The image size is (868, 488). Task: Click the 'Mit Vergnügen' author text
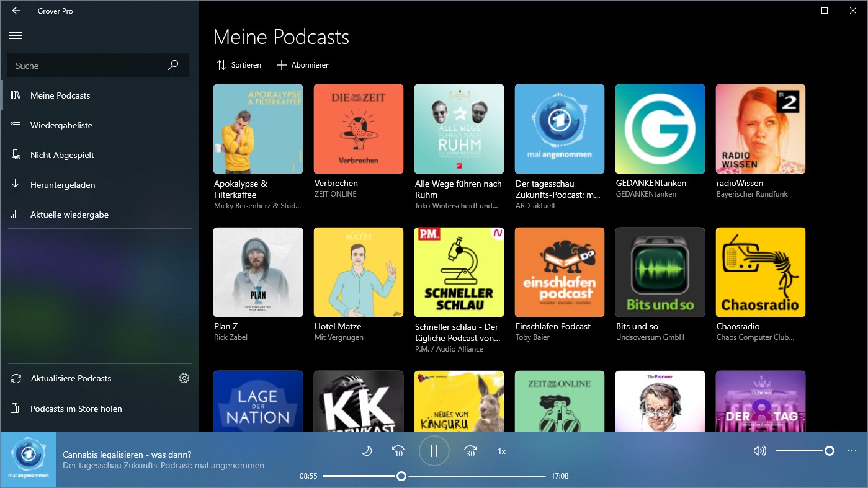pyautogui.click(x=339, y=337)
